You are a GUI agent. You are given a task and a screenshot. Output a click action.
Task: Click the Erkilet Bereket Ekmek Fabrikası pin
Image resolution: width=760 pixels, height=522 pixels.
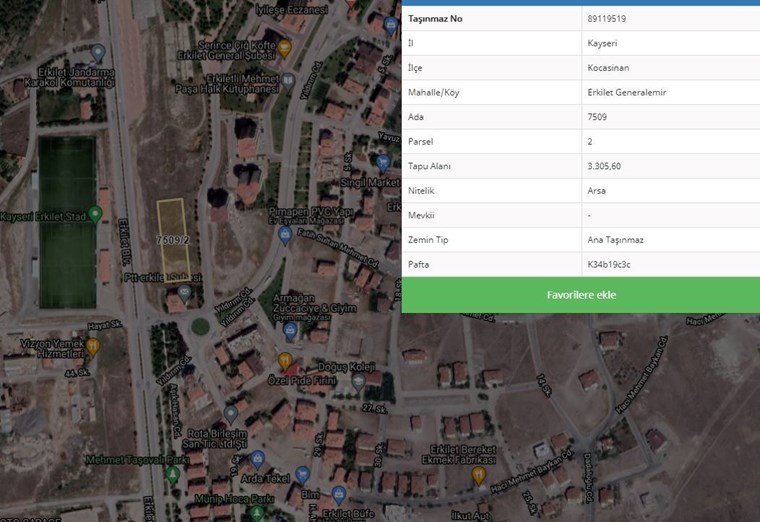(479, 475)
